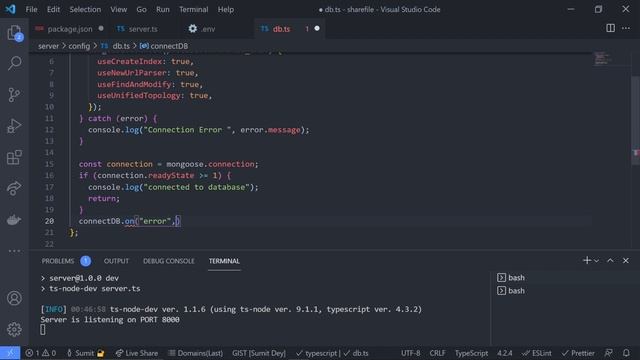
Task: Open the feedback icon in status bar
Action: click(x=609, y=353)
